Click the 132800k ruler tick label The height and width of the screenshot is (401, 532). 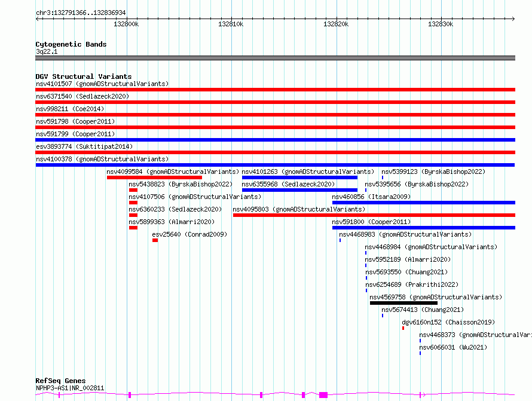pyautogui.click(x=126, y=24)
